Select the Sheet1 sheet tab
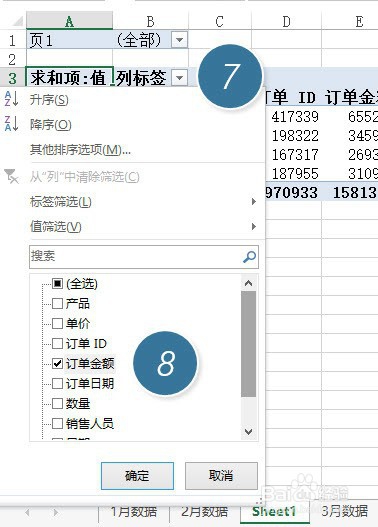This screenshot has height=527, width=378. point(274,512)
